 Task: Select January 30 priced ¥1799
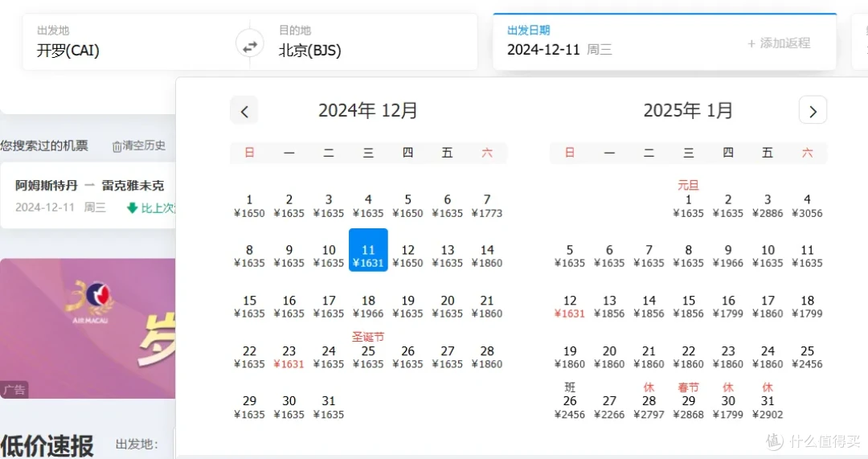point(728,402)
